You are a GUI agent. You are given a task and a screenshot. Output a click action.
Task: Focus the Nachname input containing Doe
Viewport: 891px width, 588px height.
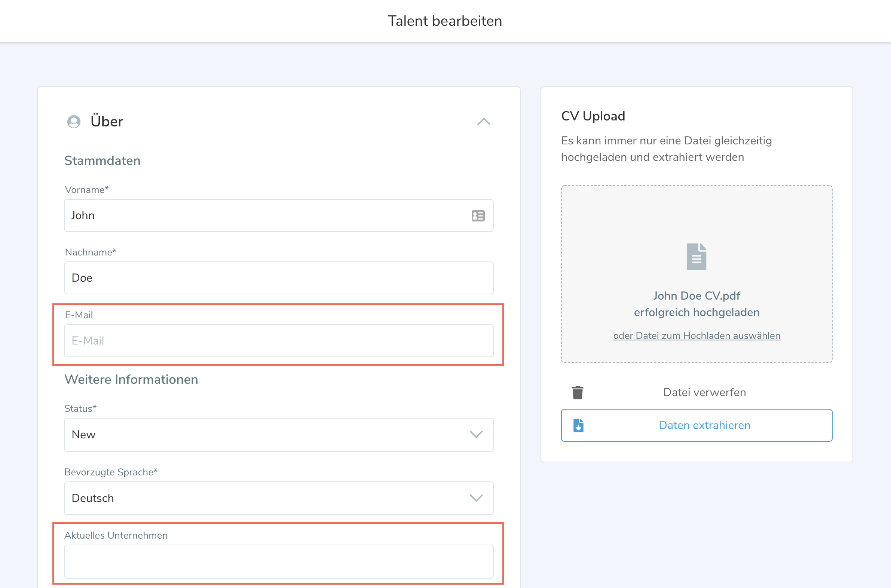click(278, 278)
